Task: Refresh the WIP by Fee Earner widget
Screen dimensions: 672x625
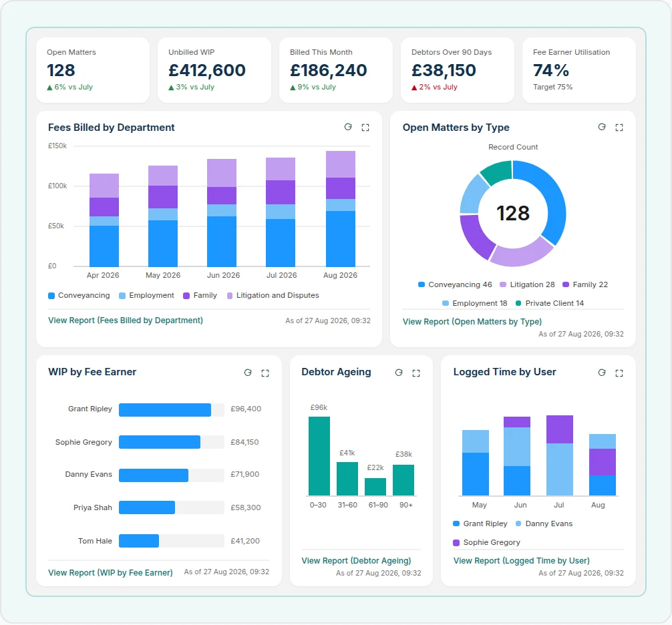Action: [x=248, y=373]
